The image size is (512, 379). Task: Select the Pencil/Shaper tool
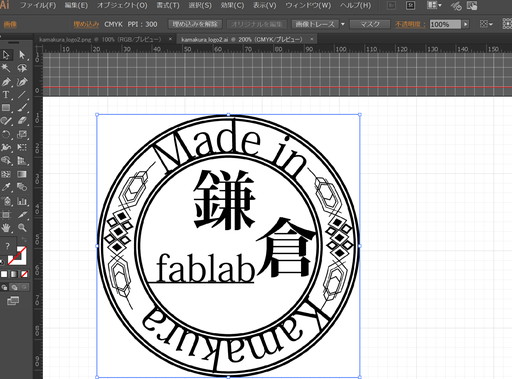(x=6, y=121)
